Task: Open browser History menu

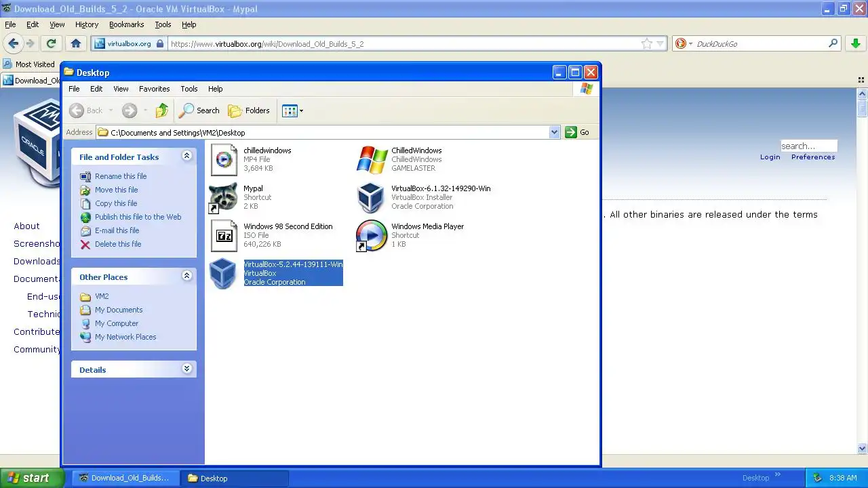Action: point(87,24)
